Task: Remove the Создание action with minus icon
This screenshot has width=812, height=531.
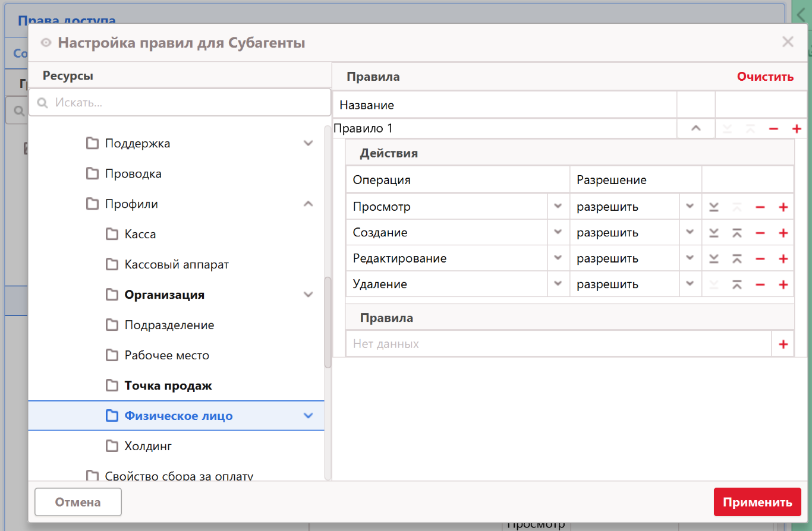Action: 760,233
